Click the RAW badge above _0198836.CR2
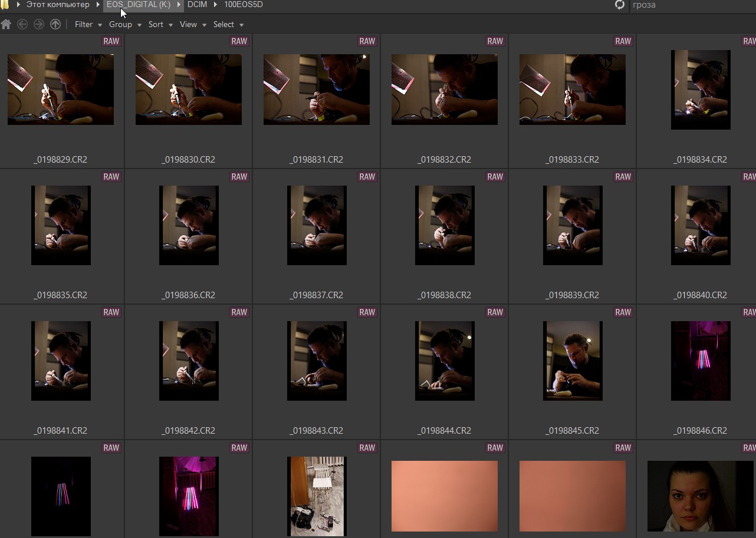756x538 pixels. [239, 177]
